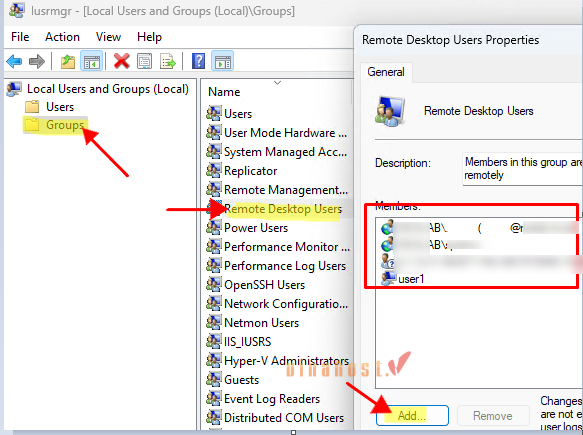Select the General tab in Properties dialog
Viewport: 583px width, 435px height.
386,72
